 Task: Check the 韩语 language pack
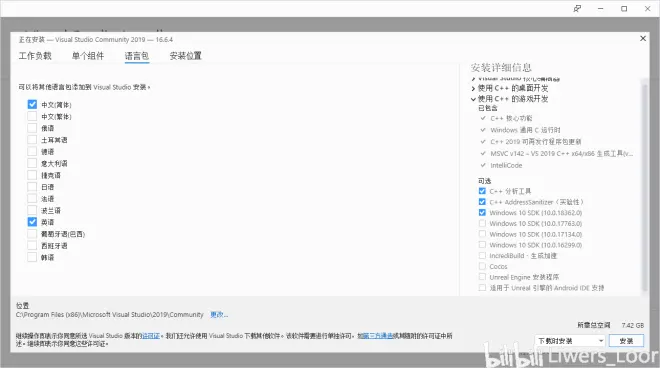[32, 257]
